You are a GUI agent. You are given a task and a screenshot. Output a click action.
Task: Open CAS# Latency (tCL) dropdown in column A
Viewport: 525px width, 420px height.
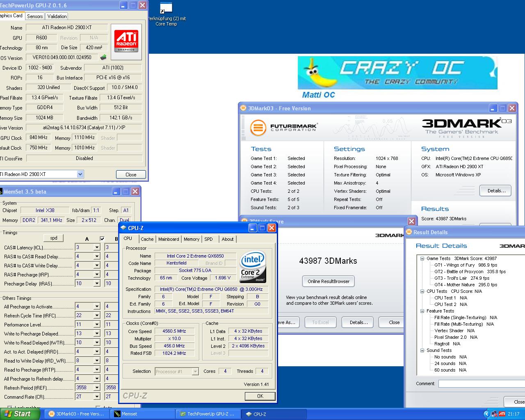pos(97,248)
